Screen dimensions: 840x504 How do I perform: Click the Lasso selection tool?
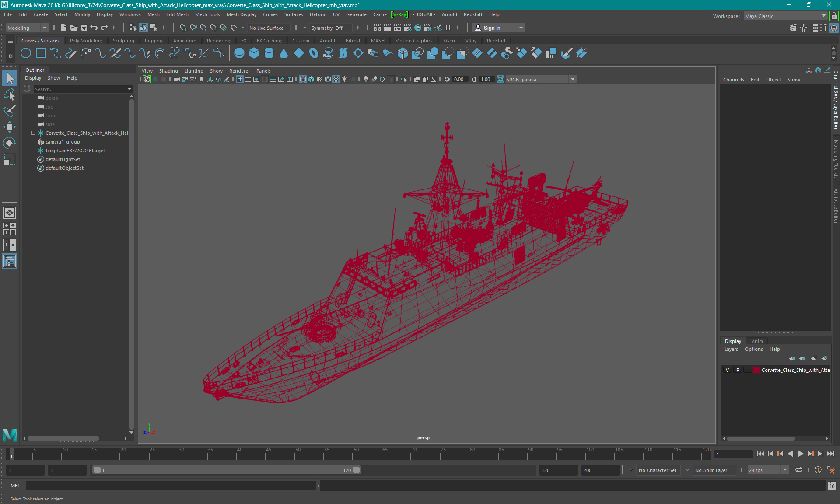point(9,95)
